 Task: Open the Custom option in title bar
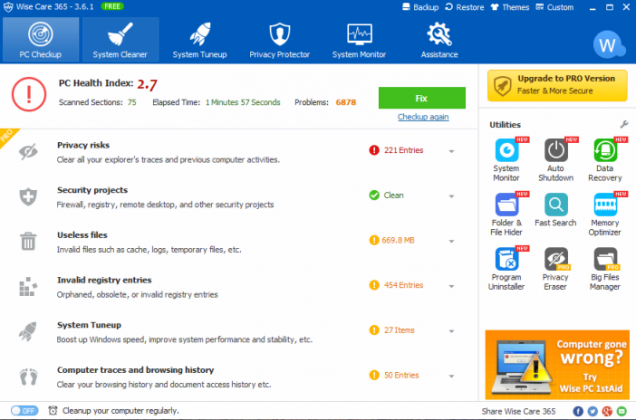pyautogui.click(x=554, y=7)
